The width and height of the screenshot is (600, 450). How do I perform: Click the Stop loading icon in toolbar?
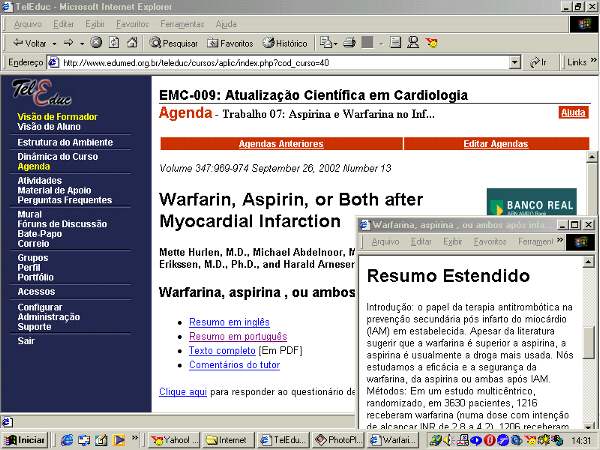(96, 43)
